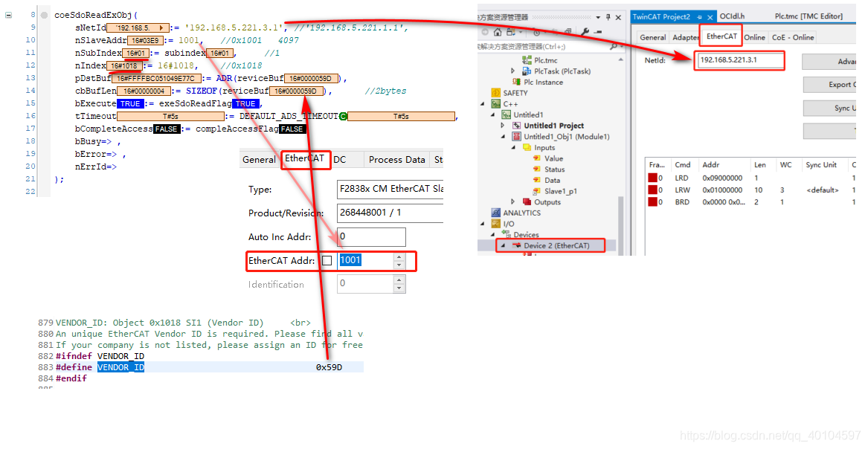Viewport: 868px width, 449px height.
Task: Open the solution explorer window options dropdown arrow
Action: pos(598,17)
